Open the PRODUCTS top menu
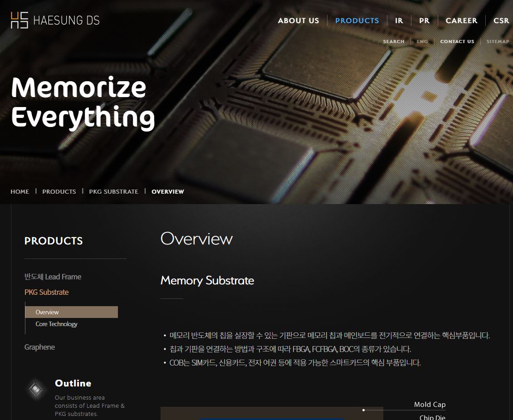The image size is (513, 420). click(x=357, y=20)
